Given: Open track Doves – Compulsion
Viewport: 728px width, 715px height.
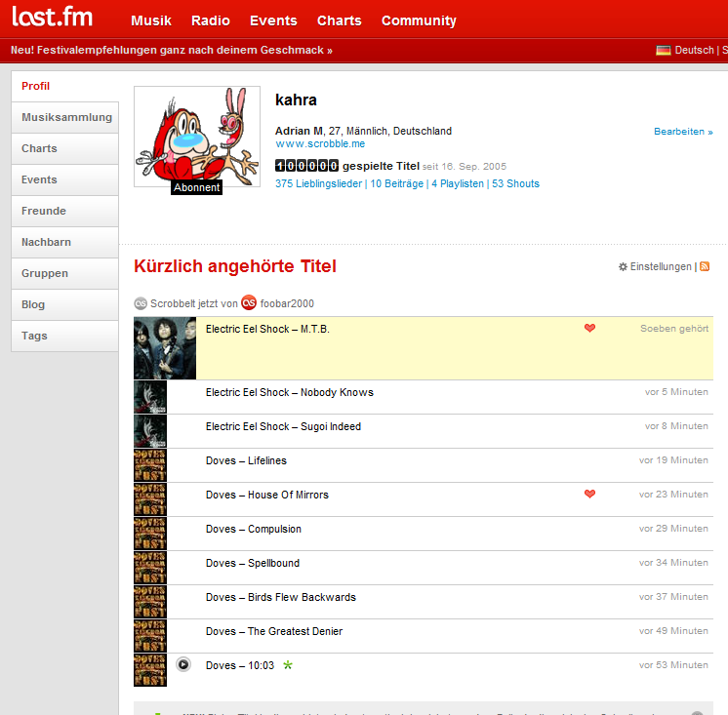Looking at the screenshot, I should click(254, 529).
